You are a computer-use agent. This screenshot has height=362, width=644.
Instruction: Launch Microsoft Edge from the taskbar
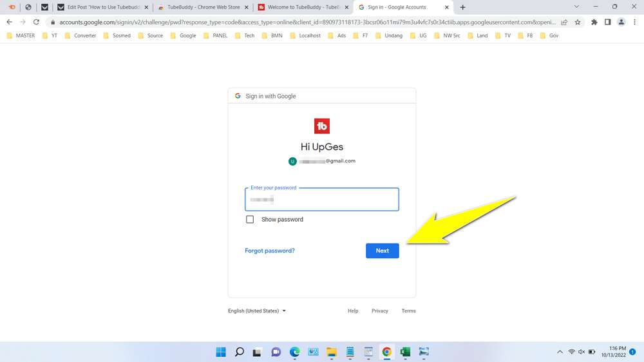(x=294, y=352)
